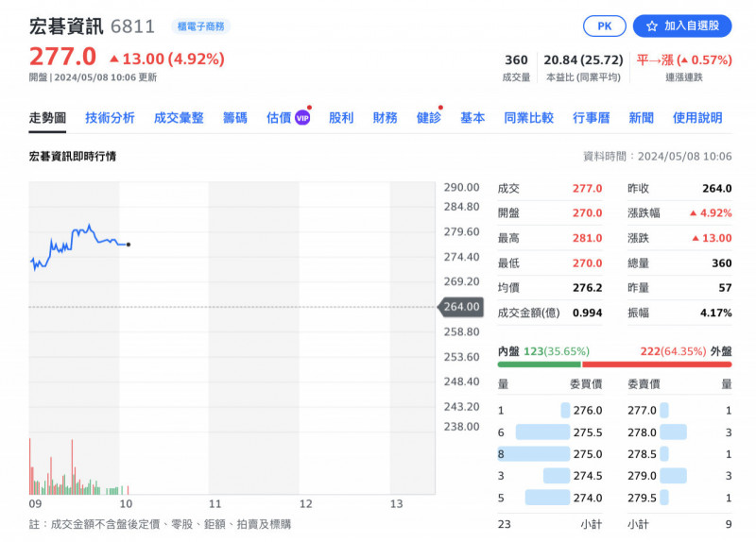
Task: Click the bid price 274.5 row
Action: click(x=550, y=476)
